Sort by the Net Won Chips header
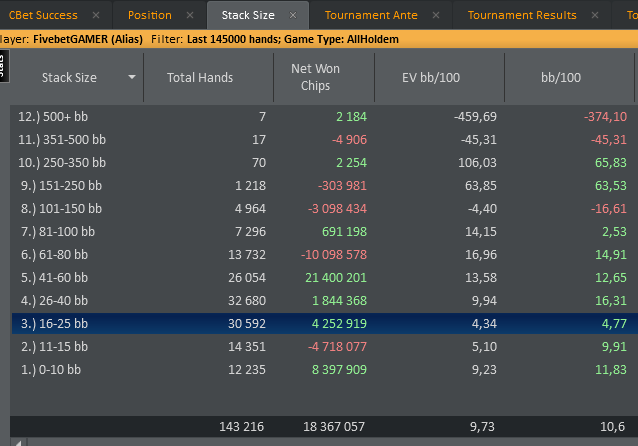The height and width of the screenshot is (446, 638). (x=316, y=78)
